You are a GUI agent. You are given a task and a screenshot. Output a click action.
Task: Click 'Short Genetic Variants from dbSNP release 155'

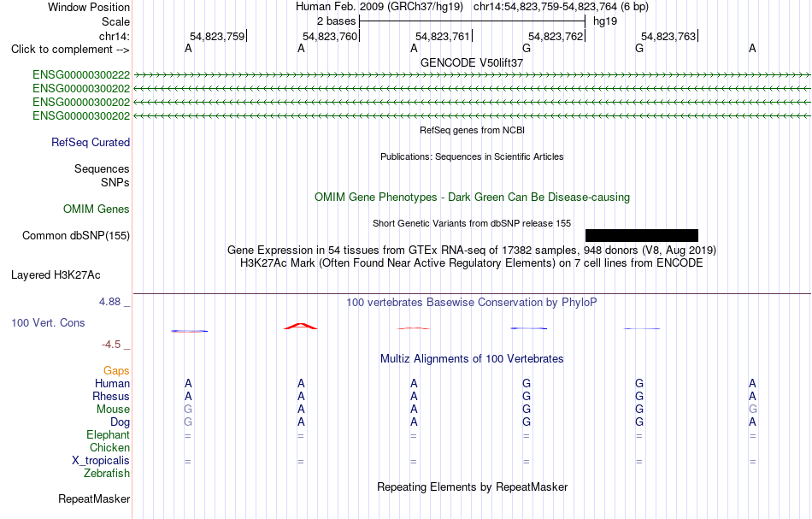(x=472, y=224)
